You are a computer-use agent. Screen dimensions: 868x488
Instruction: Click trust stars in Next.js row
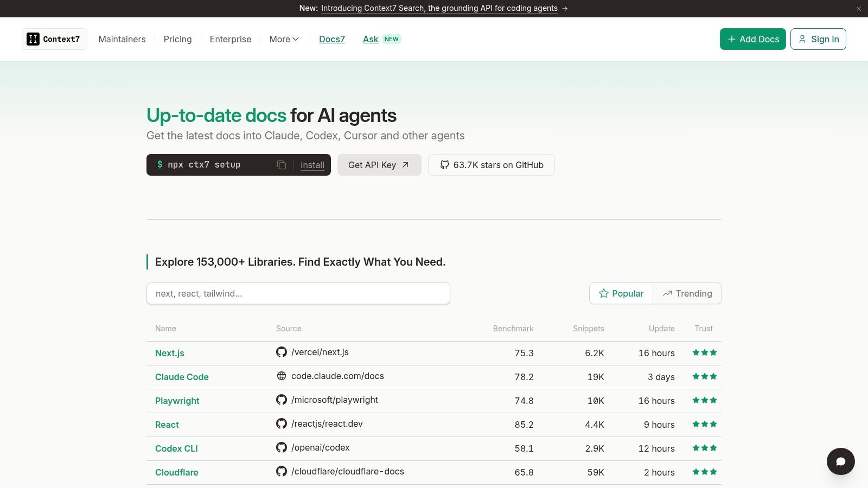coord(705,352)
